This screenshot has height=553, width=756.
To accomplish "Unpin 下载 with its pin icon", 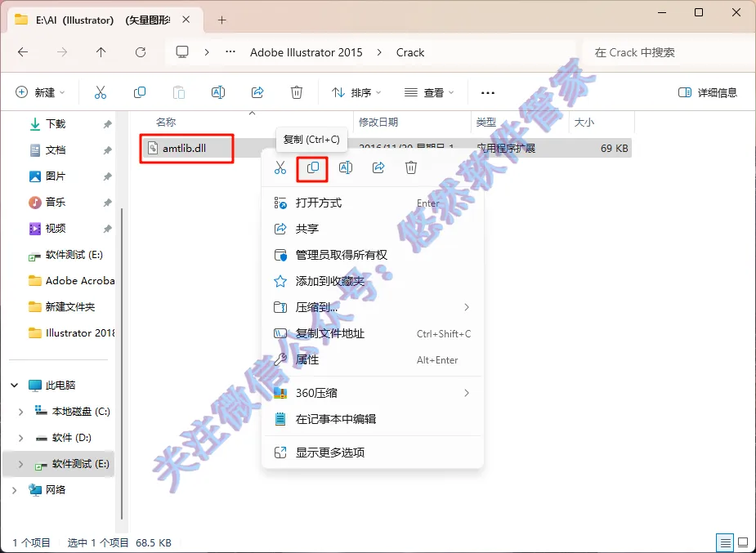I will coord(107,124).
